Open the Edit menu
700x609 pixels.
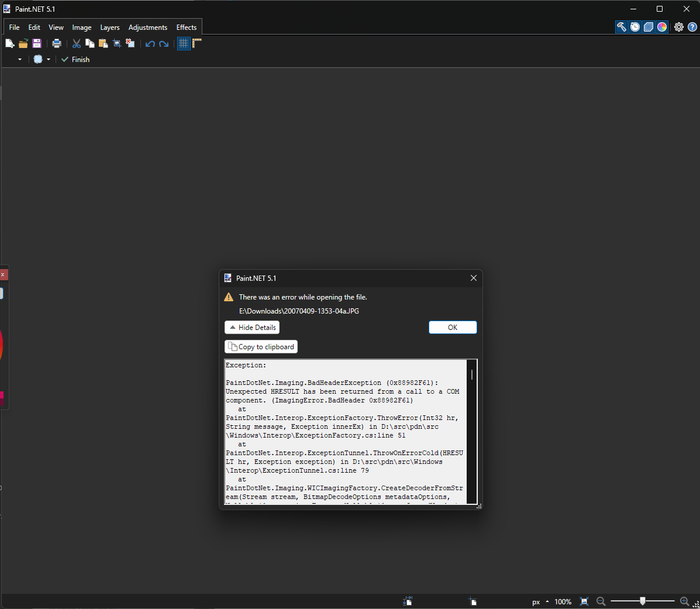click(35, 27)
